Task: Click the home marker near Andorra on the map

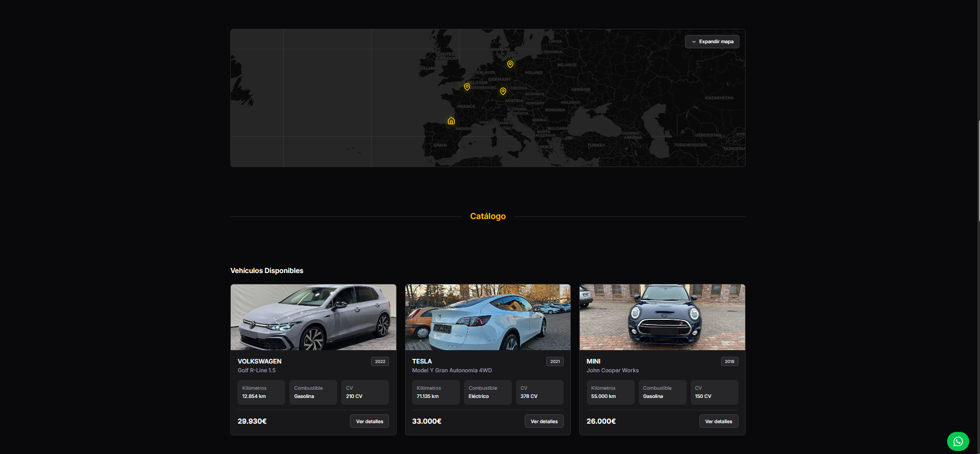Action: (x=451, y=121)
